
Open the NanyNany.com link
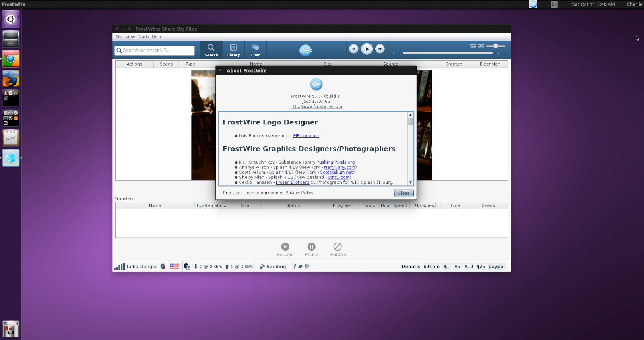pyautogui.click(x=340, y=167)
